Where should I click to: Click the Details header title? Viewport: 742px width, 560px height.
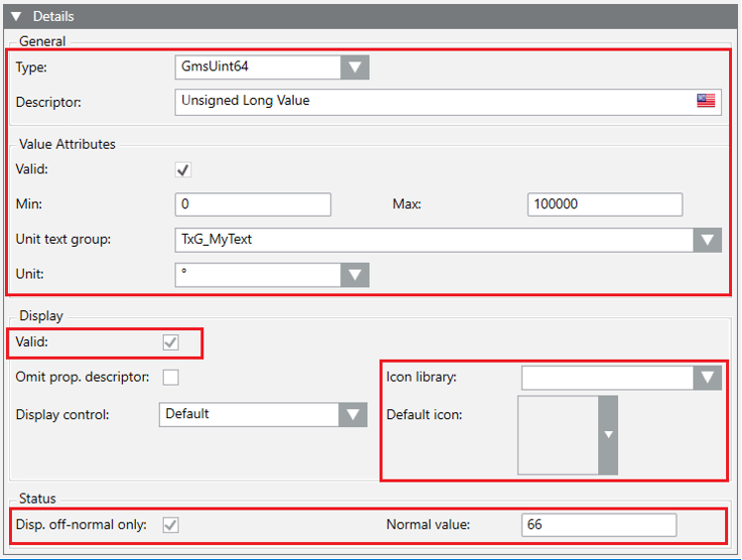54,16
